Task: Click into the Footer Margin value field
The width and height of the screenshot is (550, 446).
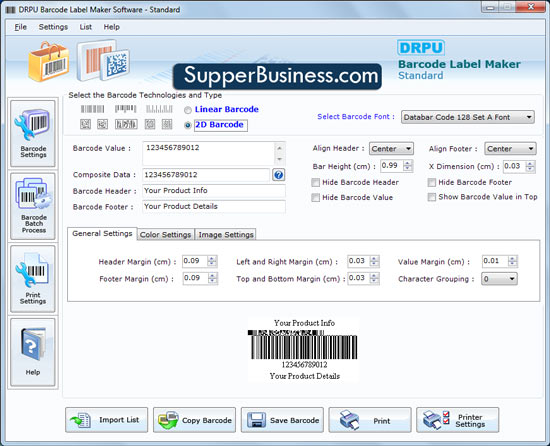Action: (195, 278)
